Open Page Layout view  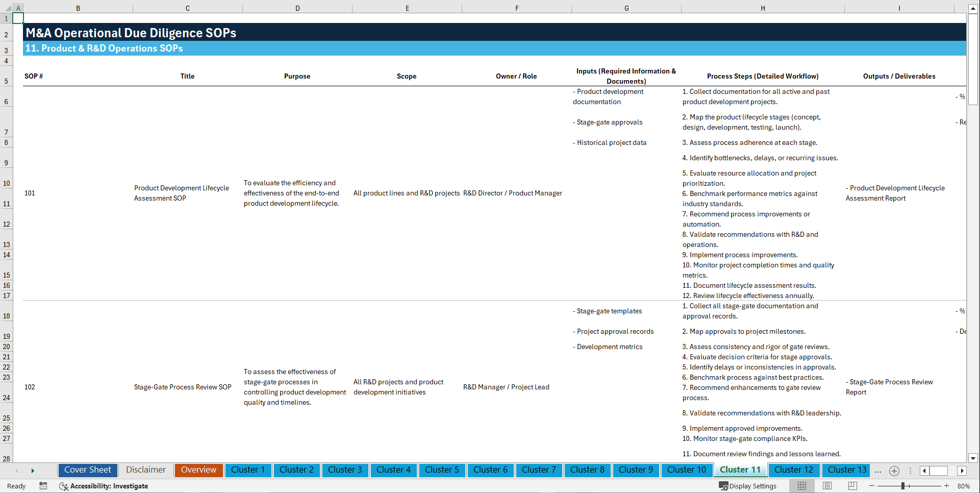(x=827, y=486)
